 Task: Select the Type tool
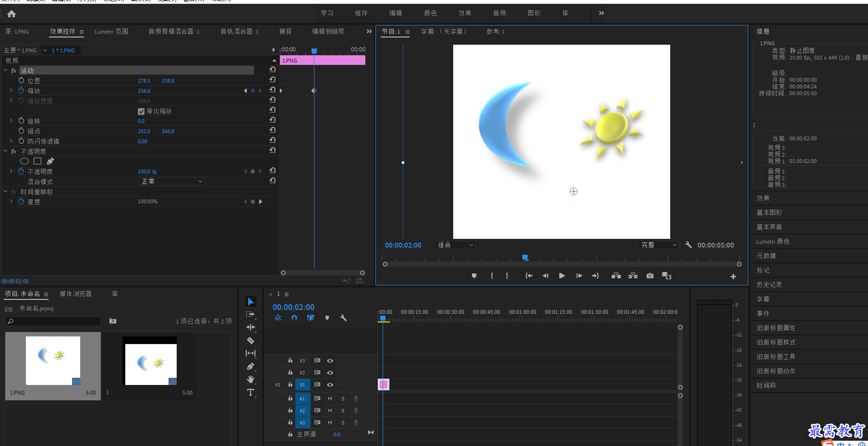pos(251,392)
